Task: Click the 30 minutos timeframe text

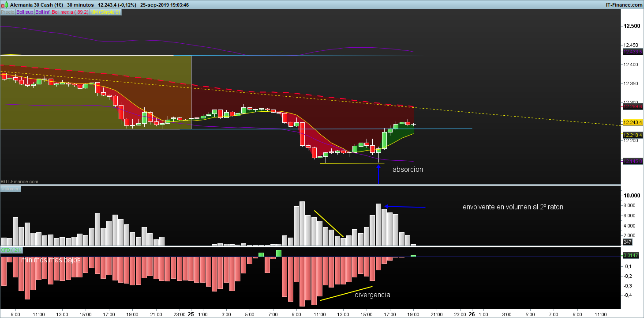Action: click(80, 4)
